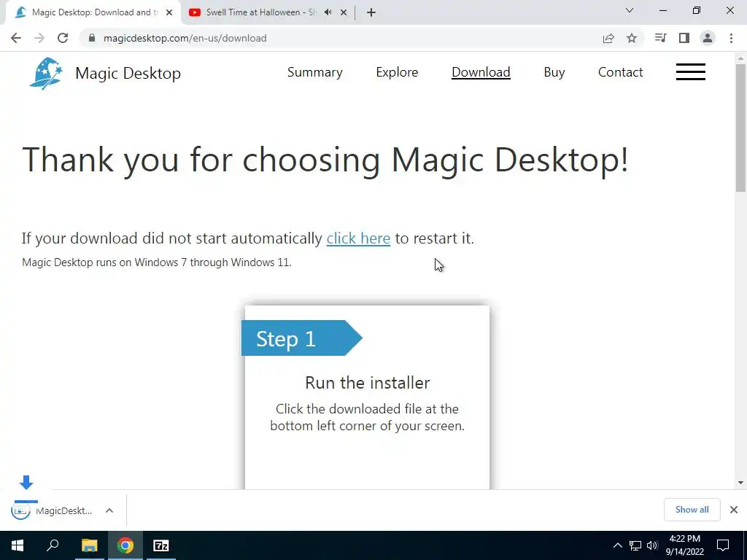The image size is (747, 560).
Task: Open the Windows Start menu
Action: point(18,545)
